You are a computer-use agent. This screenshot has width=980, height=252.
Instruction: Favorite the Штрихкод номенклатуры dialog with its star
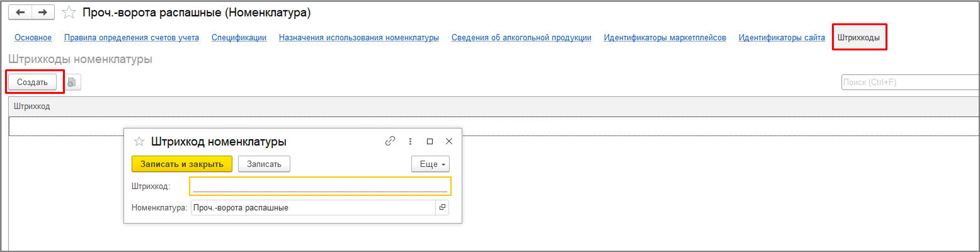click(x=140, y=142)
